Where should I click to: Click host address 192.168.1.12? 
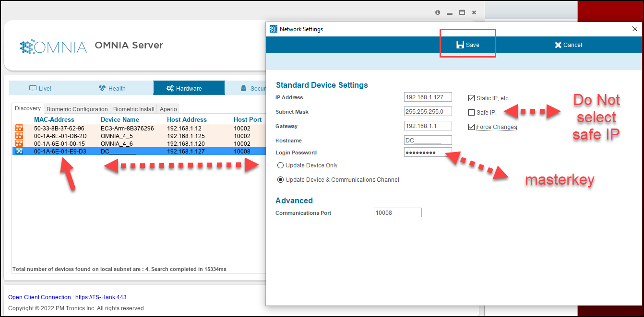(185, 129)
